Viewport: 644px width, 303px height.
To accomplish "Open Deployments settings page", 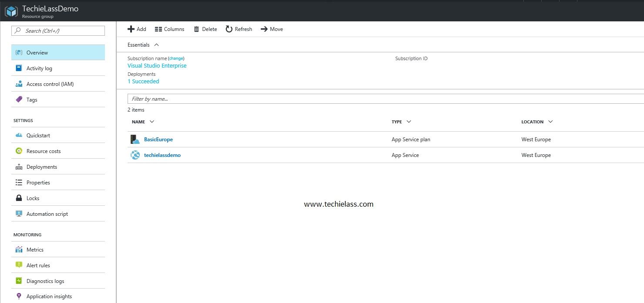I will [x=58, y=167].
